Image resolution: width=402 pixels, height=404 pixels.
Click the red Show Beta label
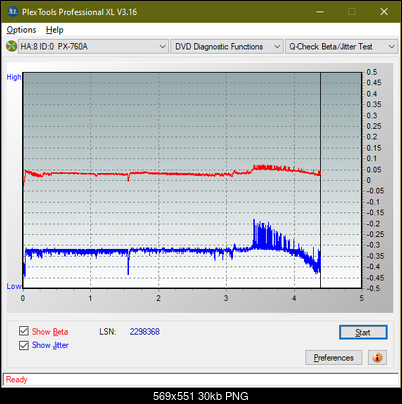[x=50, y=332]
